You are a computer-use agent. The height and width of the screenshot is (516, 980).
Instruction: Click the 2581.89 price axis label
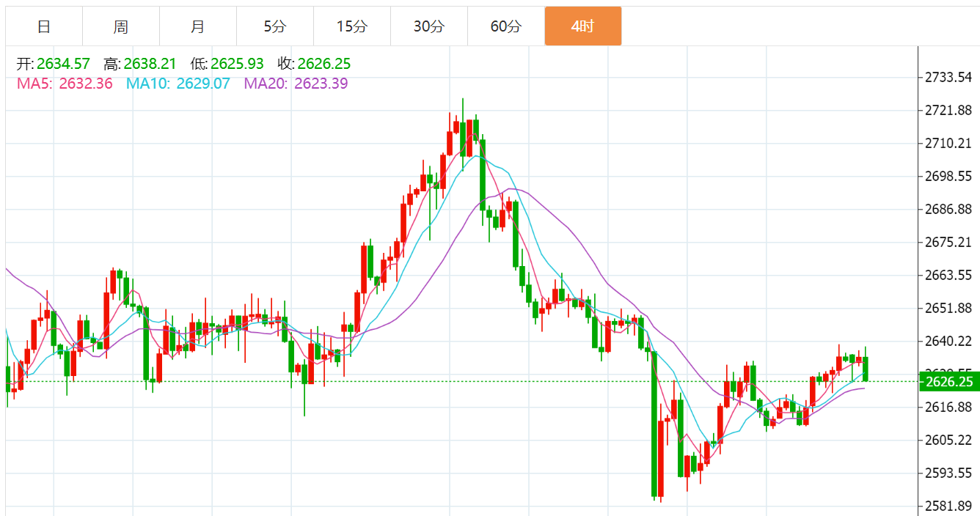click(948, 506)
